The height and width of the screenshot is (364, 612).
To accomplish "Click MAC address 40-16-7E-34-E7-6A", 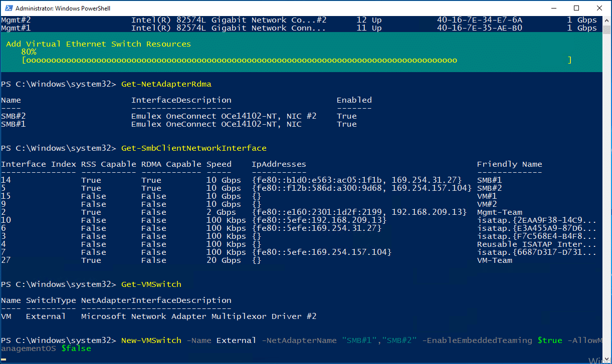I will 480,20.
